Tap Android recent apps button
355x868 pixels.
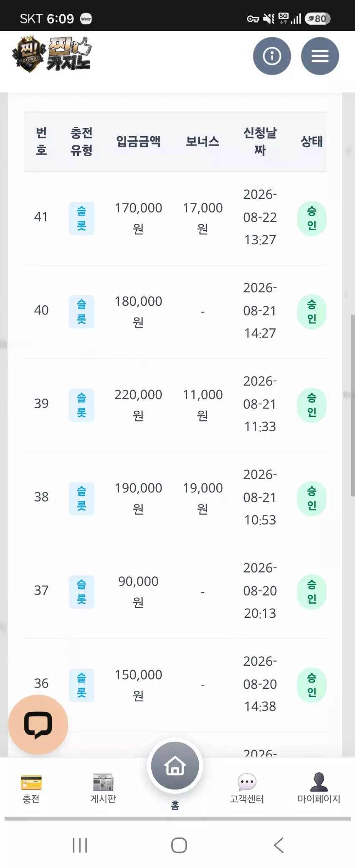[80, 845]
